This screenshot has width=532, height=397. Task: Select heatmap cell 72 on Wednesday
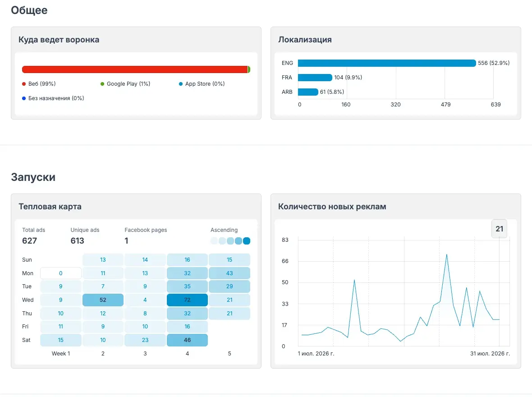(x=187, y=300)
